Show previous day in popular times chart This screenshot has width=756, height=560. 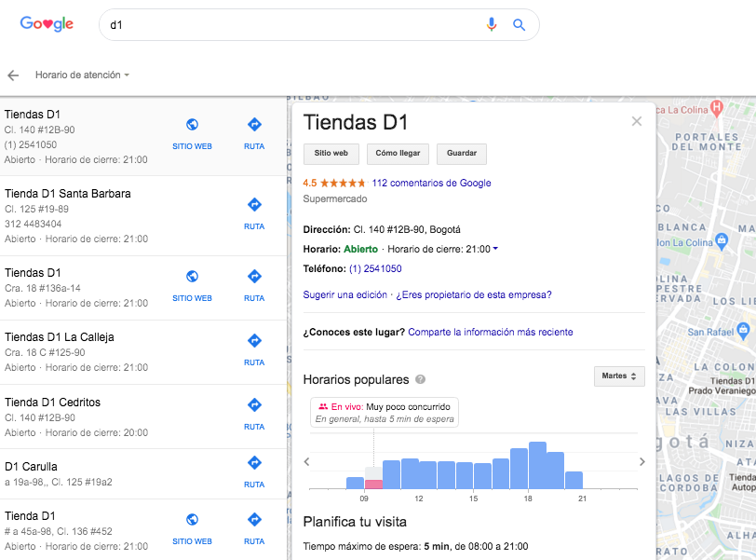click(x=306, y=461)
